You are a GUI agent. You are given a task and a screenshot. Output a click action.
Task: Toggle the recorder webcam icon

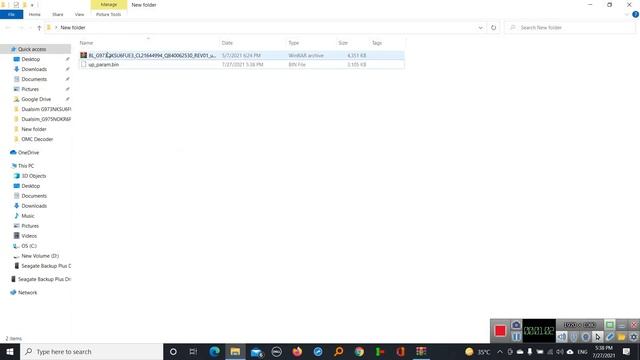tap(586, 337)
